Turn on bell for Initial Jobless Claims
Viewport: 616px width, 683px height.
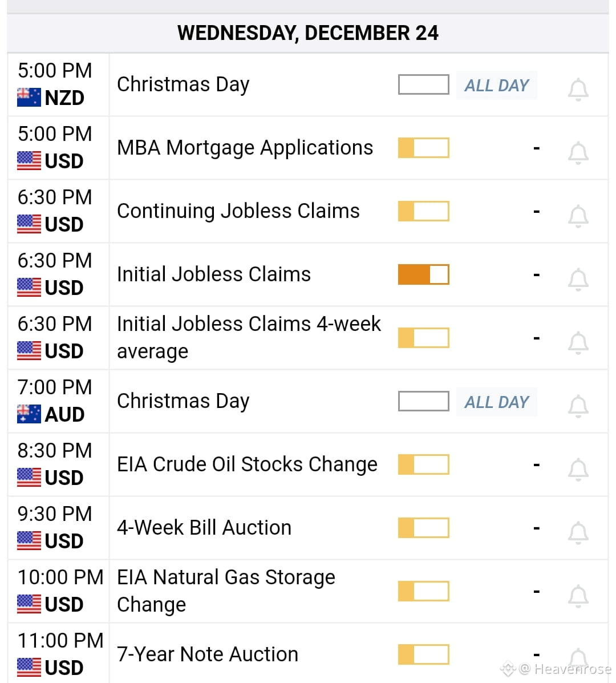coord(578,280)
